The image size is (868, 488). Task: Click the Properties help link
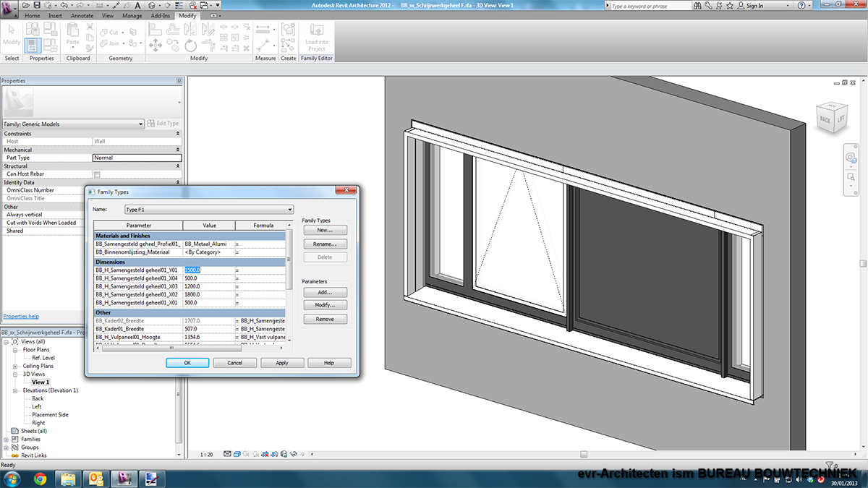tap(21, 317)
